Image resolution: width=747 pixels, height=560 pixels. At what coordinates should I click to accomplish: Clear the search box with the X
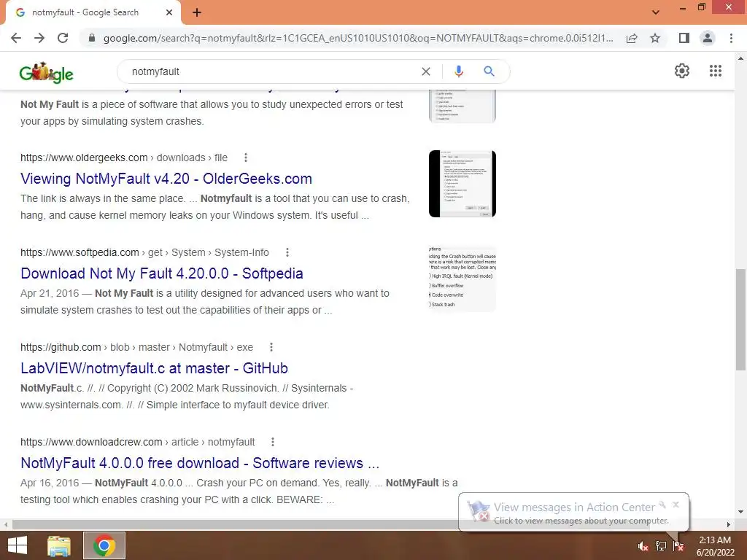(426, 71)
